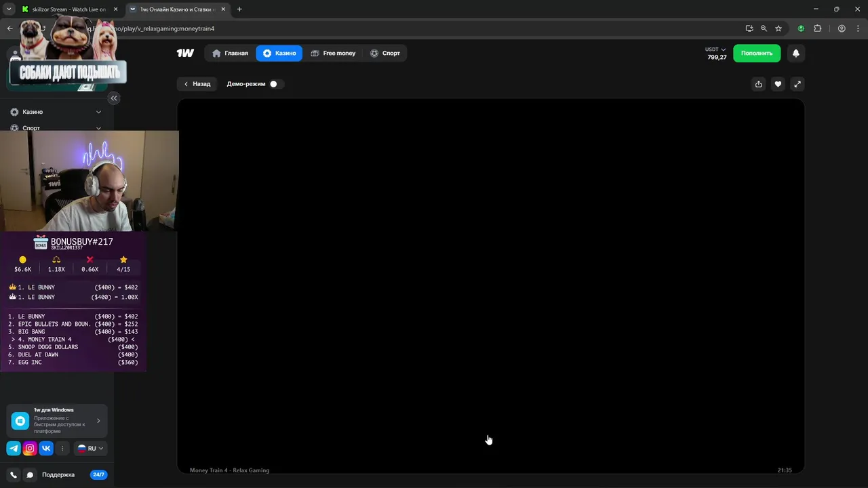Show more social links via three dots

coord(62,448)
